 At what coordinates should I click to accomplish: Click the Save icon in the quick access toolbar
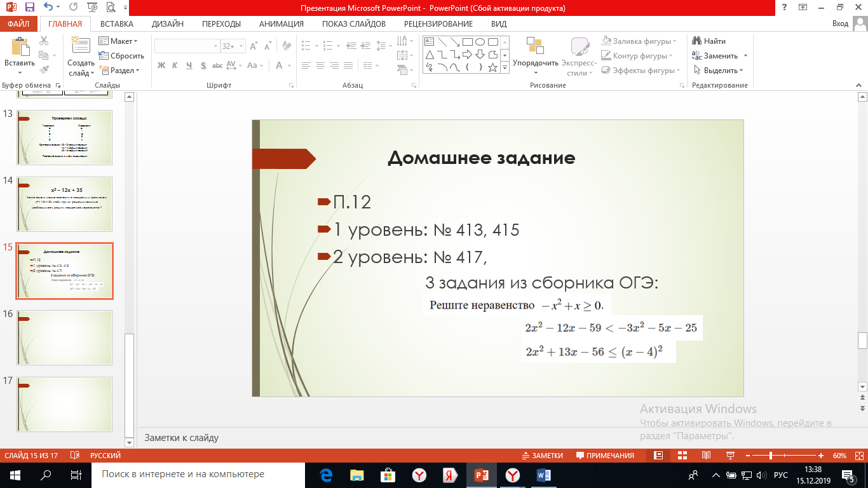(30, 8)
